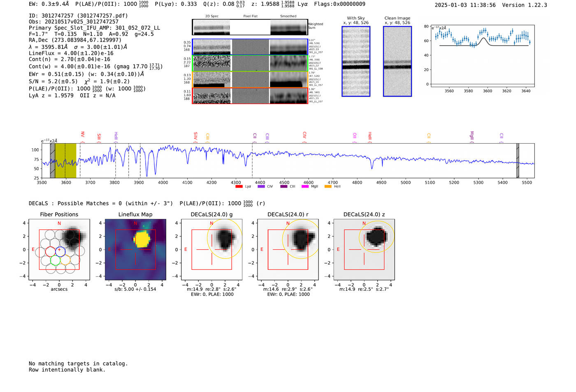Open the DECaLS z-band image
The width and height of the screenshot is (576, 392).
tap(364, 250)
